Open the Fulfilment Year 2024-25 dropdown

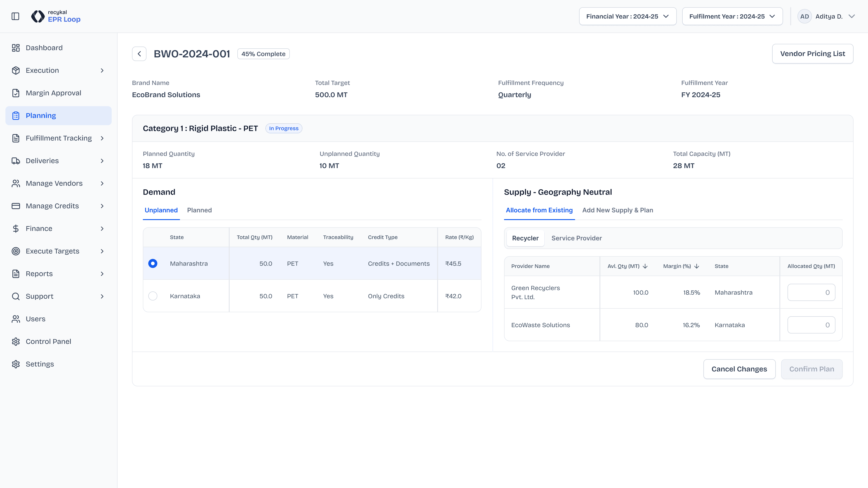732,16
